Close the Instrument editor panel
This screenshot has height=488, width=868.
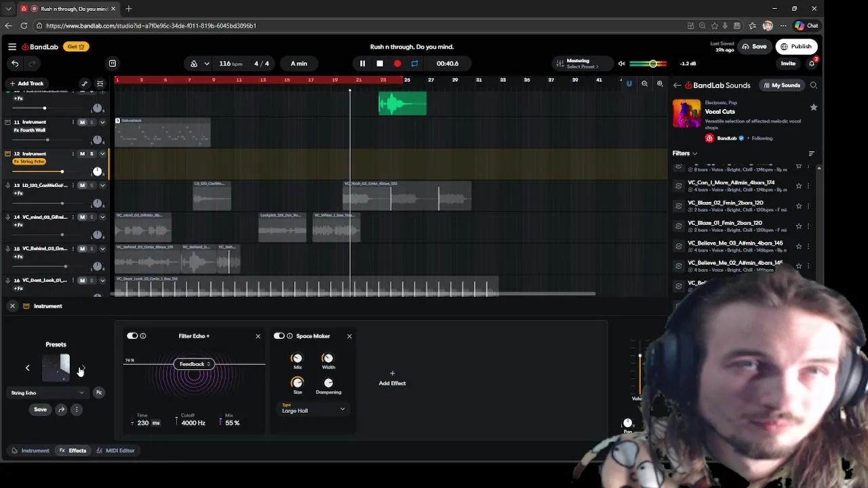(x=12, y=306)
